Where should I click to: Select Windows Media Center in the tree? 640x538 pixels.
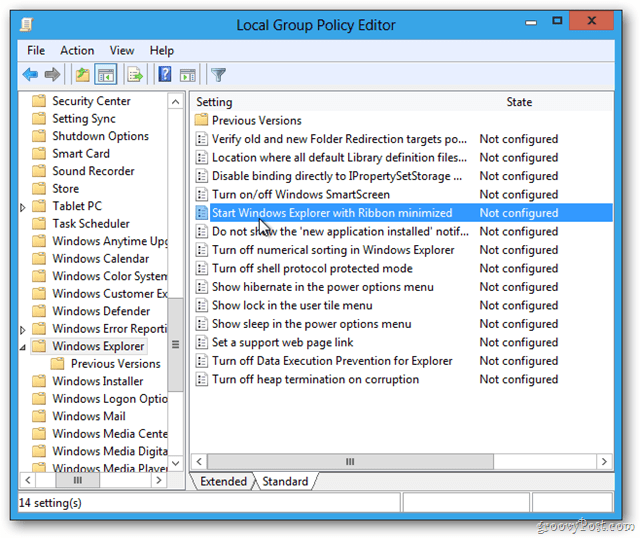tap(110, 434)
